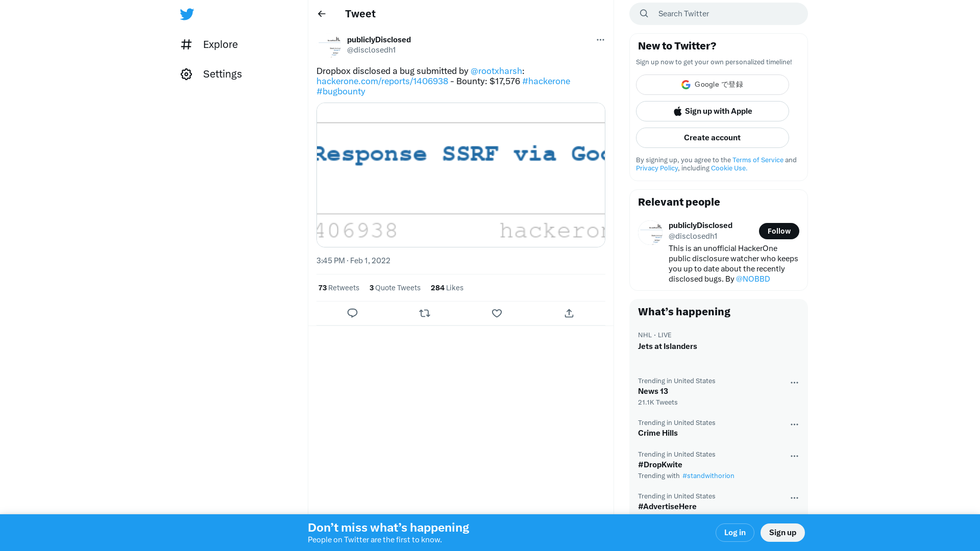Click Sign up on the bottom banner
The image size is (980, 551).
tap(782, 533)
